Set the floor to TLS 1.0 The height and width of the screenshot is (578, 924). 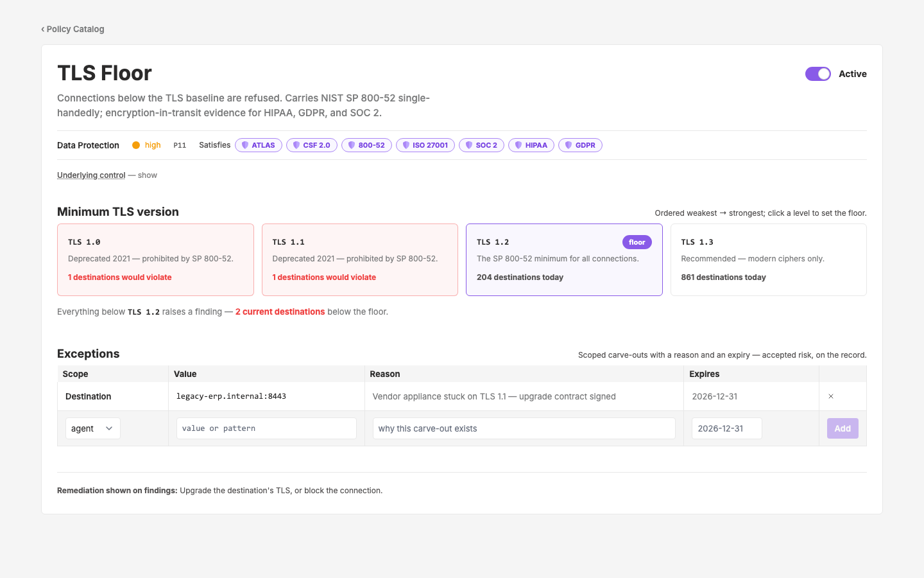click(x=155, y=259)
